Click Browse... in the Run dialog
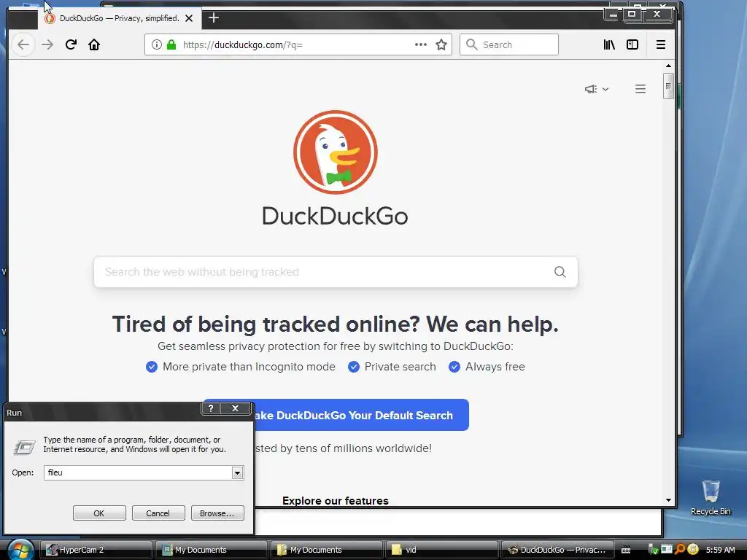The height and width of the screenshot is (560, 747). [217, 513]
